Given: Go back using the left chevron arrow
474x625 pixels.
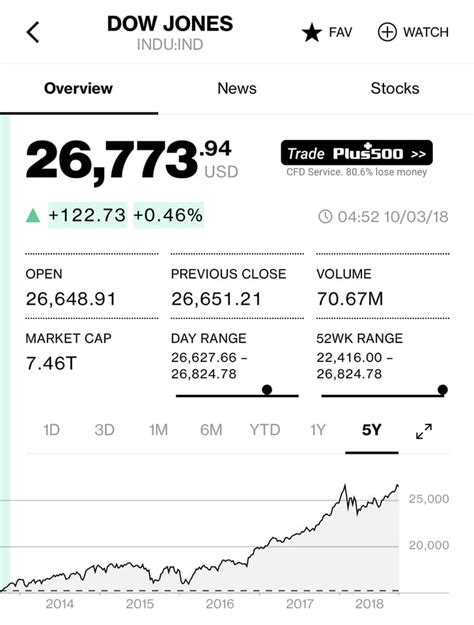Looking at the screenshot, I should tap(33, 32).
